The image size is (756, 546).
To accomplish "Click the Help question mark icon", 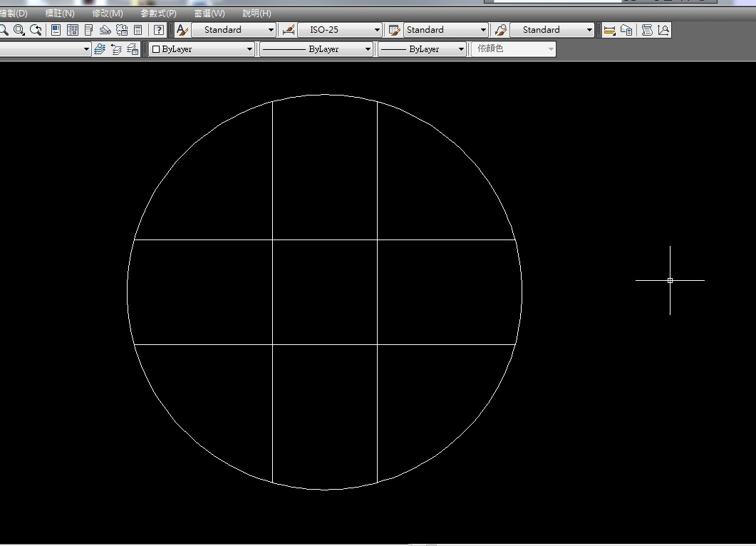I will click(159, 30).
